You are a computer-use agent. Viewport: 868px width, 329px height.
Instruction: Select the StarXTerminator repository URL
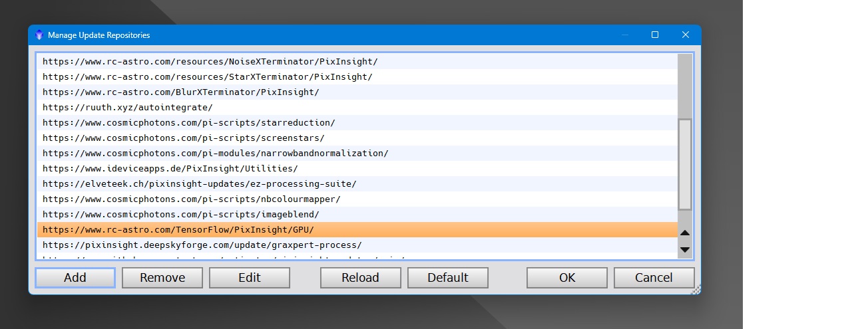(357, 76)
